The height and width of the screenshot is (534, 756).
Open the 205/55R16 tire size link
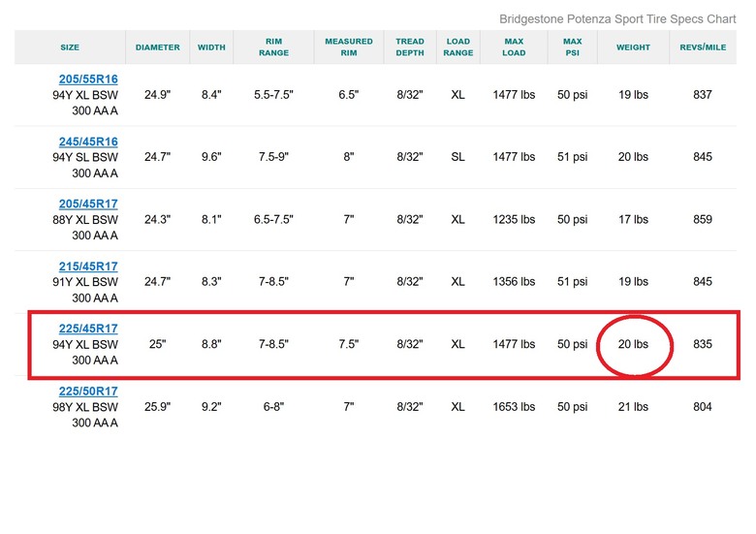coord(88,79)
